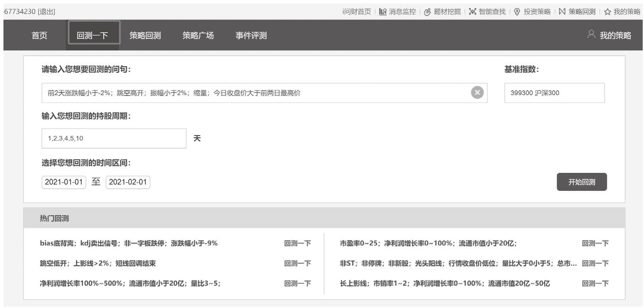The width and height of the screenshot is (644, 308).
Task: Select 净利润增长率100%~500%；流通市值小于20亿 query text
Action: (130, 284)
